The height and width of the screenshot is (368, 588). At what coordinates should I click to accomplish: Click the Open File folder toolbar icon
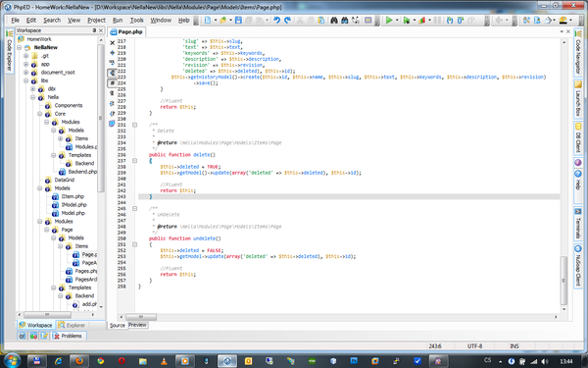(223, 21)
